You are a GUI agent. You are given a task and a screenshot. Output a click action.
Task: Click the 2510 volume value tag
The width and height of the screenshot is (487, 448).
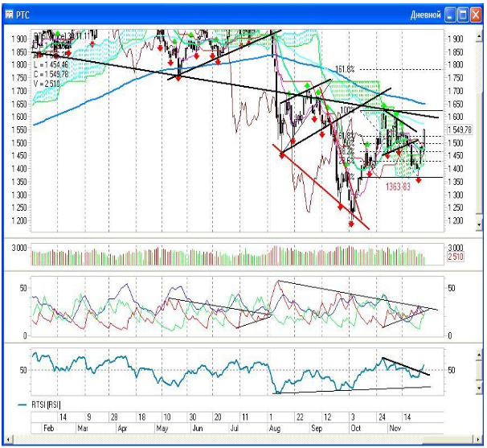pos(454,257)
